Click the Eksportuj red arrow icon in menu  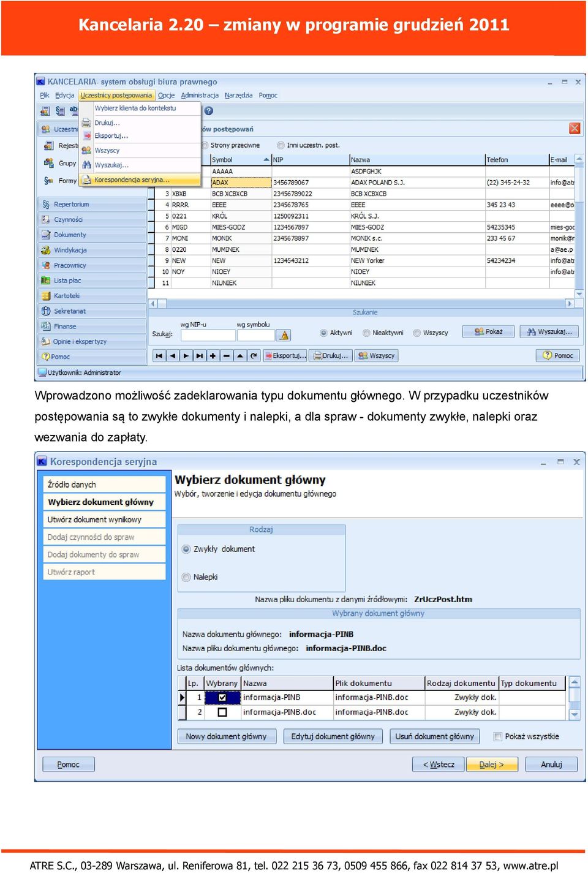[x=86, y=136]
